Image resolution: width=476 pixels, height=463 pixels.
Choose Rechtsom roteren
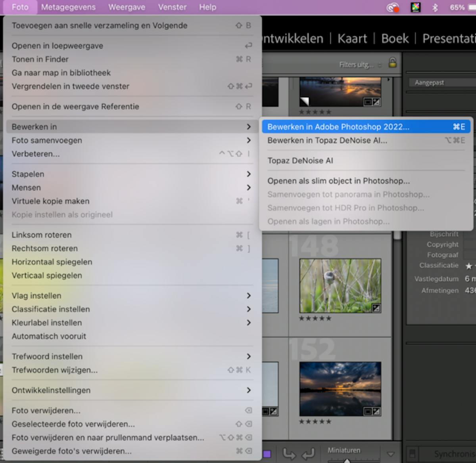coord(132,248)
